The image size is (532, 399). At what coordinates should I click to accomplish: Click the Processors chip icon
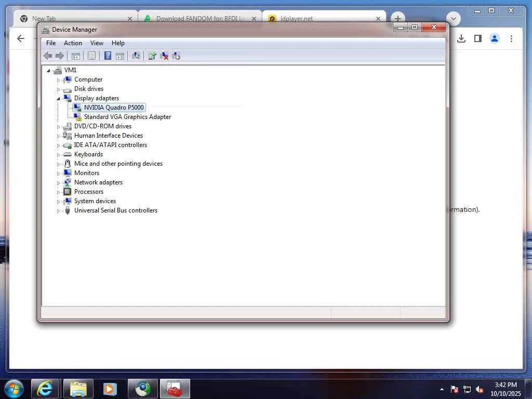(x=68, y=192)
